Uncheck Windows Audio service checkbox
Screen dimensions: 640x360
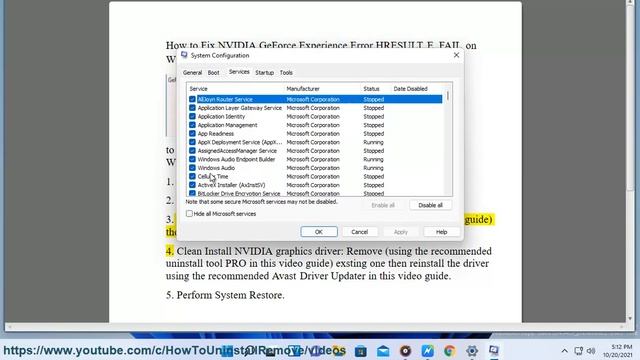click(192, 168)
